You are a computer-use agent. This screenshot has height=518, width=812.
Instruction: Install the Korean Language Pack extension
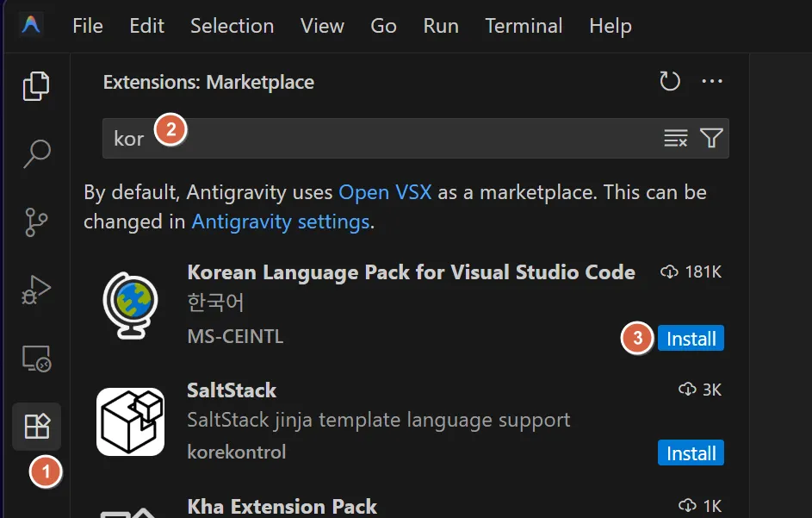click(x=691, y=339)
